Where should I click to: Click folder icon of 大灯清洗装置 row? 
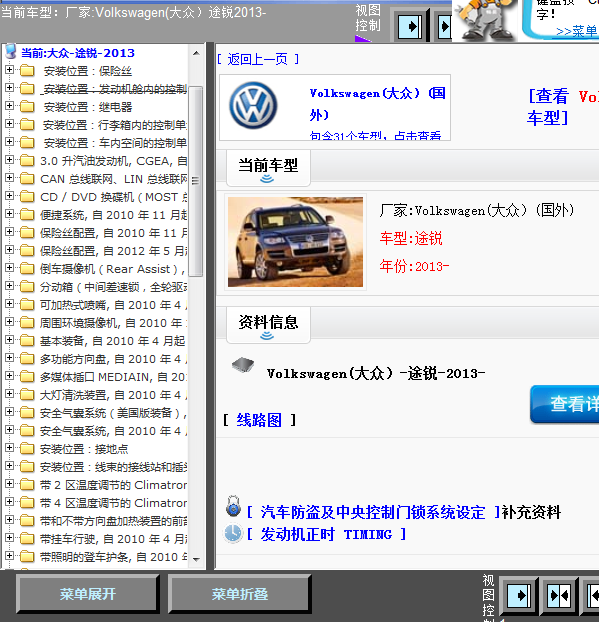point(27,395)
